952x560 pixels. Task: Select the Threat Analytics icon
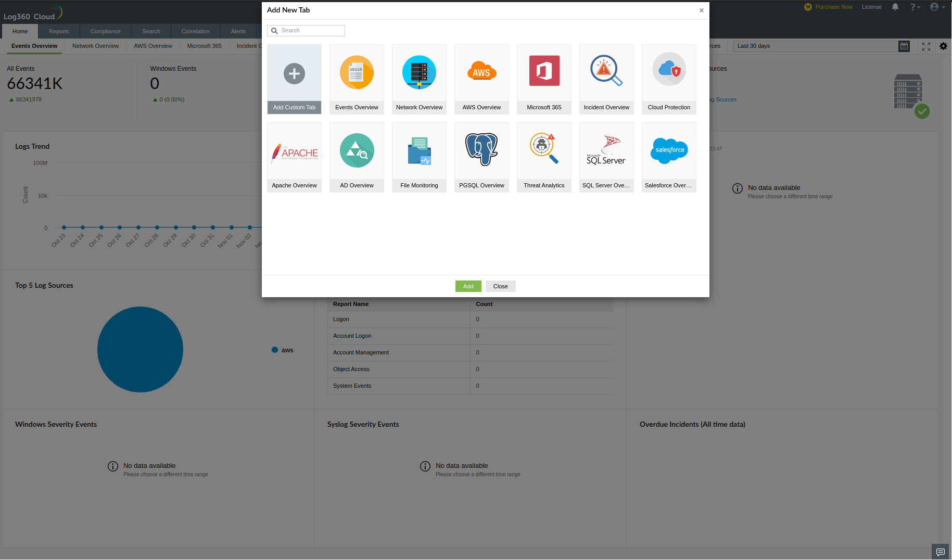544,148
